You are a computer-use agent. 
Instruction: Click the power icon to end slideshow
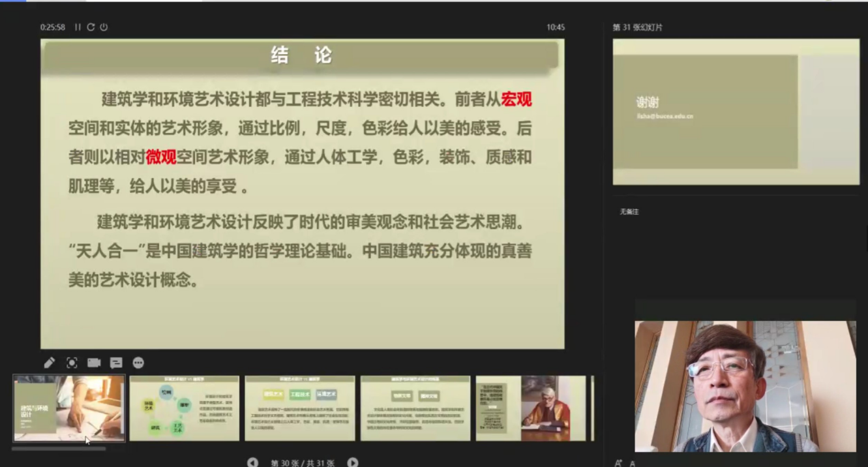[104, 27]
